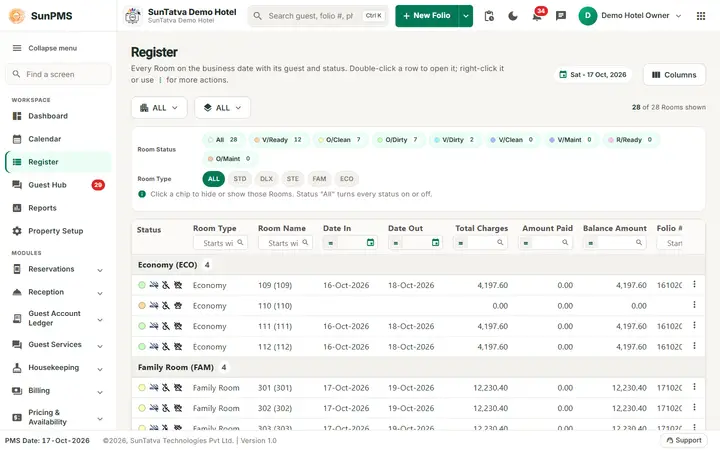Toggle the V/Maint status chip

tap(571, 140)
